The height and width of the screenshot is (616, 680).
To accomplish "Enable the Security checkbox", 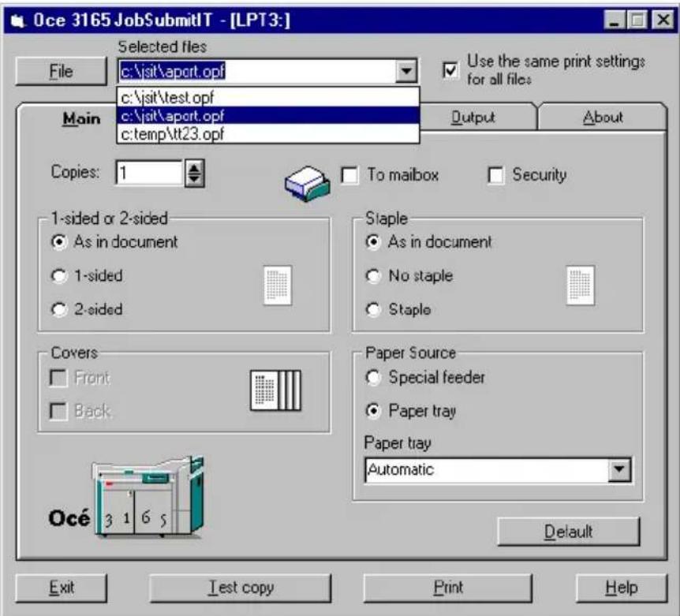I will coord(495,175).
